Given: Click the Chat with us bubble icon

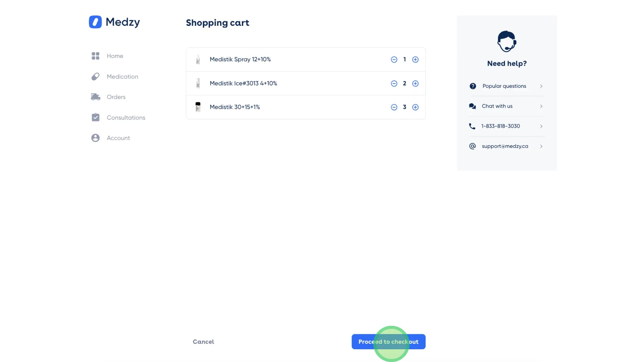Looking at the screenshot, I should click(x=473, y=106).
